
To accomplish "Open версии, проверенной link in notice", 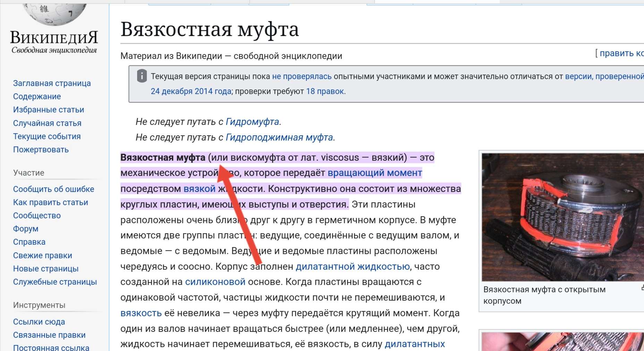I will 604,76.
